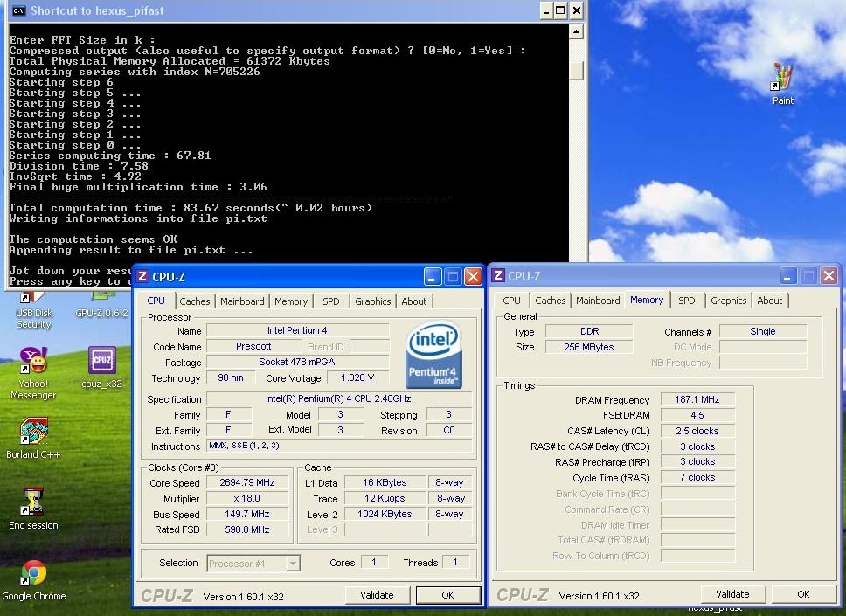Minimize the right CPU-Z Memory window

787,276
